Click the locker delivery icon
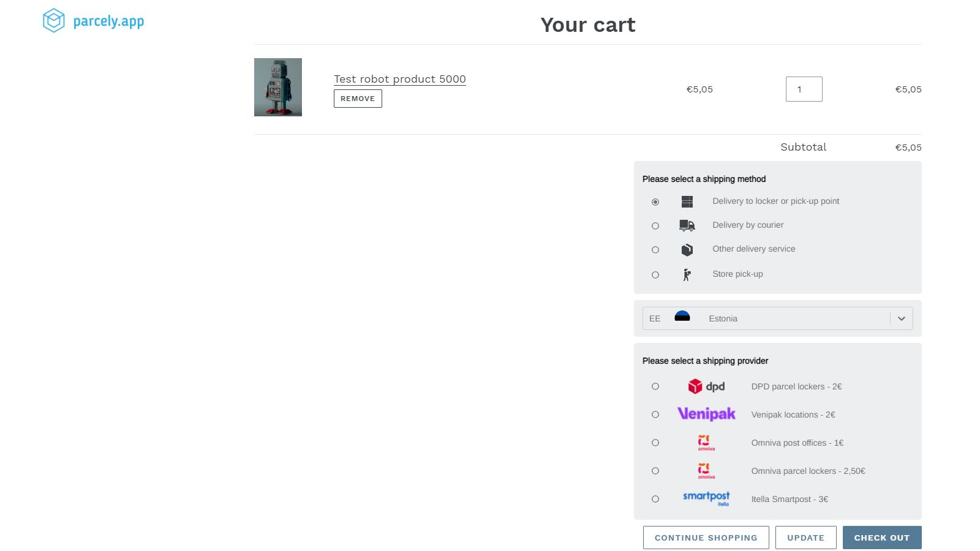This screenshot has height=551, width=980. tap(687, 201)
